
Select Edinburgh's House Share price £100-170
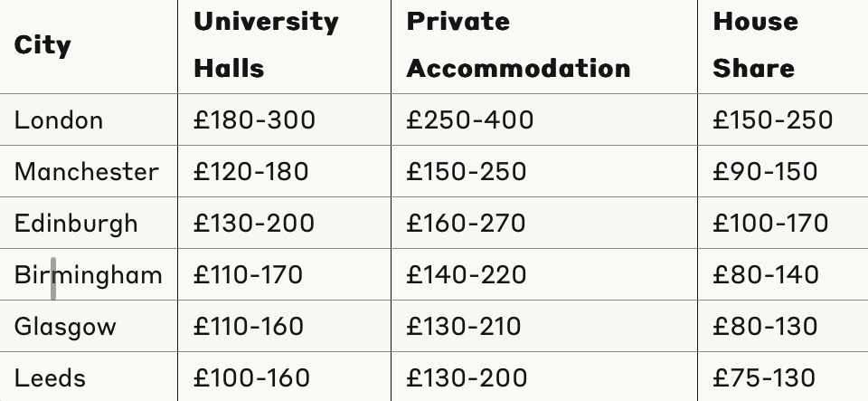[770, 224]
